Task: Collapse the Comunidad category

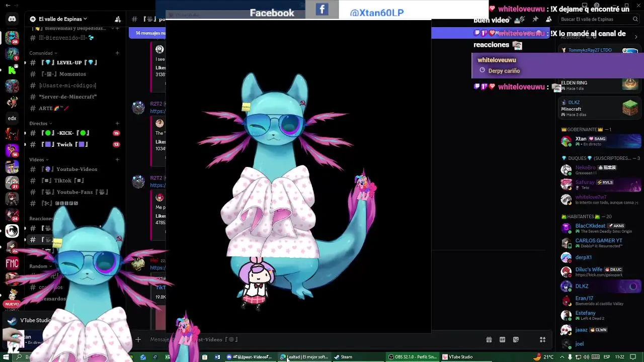Action: click(x=43, y=53)
